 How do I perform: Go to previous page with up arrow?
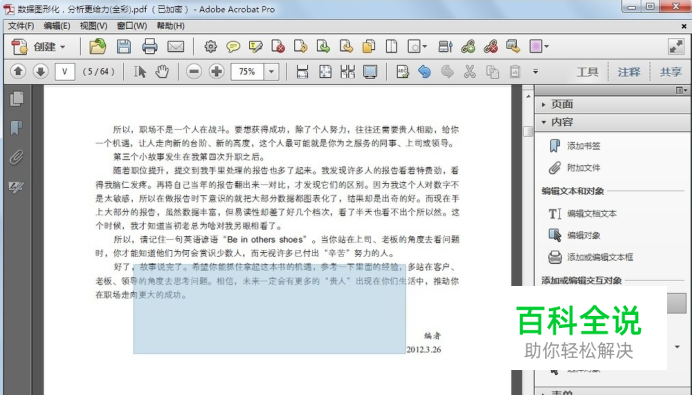coord(18,71)
